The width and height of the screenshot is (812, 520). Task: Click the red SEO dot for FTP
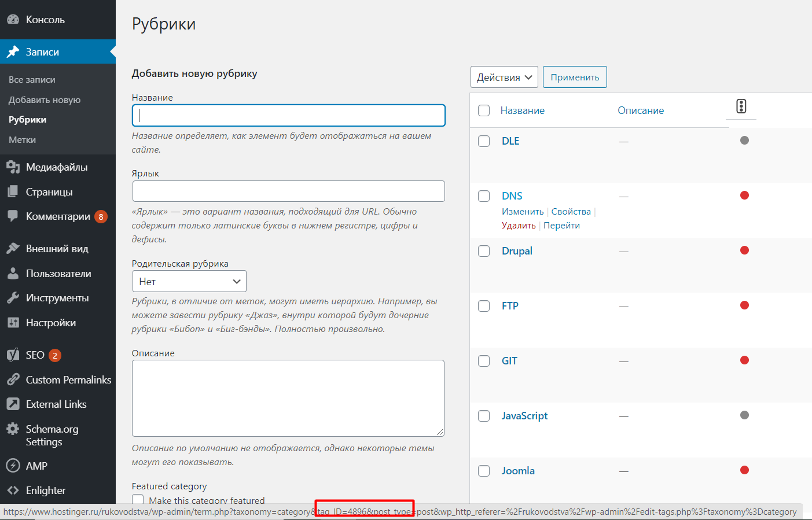tap(744, 305)
